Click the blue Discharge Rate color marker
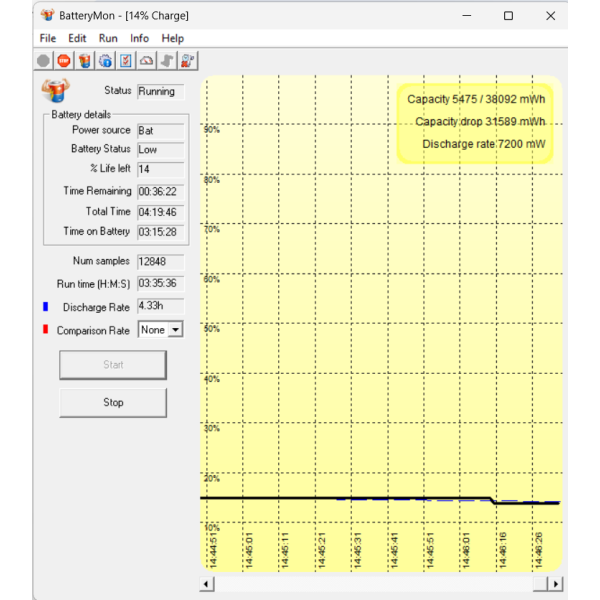Screen dimensions: 600x600 (x=46, y=307)
